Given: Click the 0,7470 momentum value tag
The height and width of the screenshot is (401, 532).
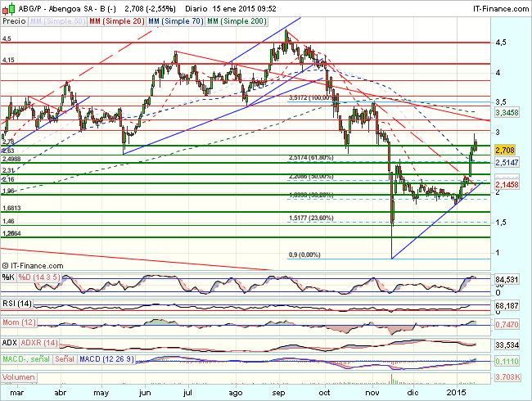Looking at the screenshot, I should 507,325.
